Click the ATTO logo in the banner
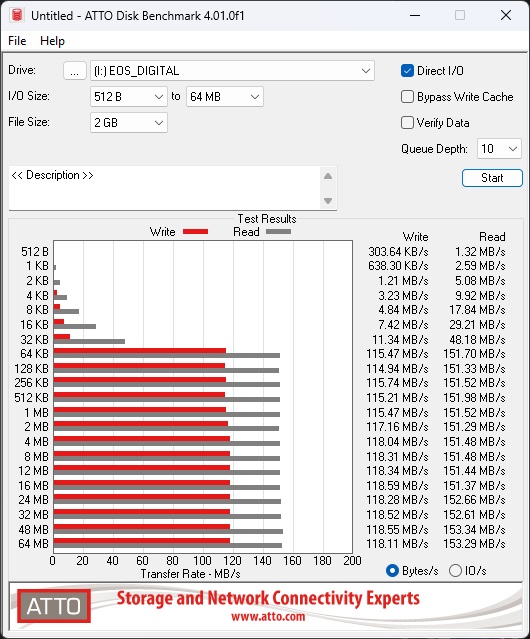Image resolution: width=530 pixels, height=639 pixels. (54, 606)
